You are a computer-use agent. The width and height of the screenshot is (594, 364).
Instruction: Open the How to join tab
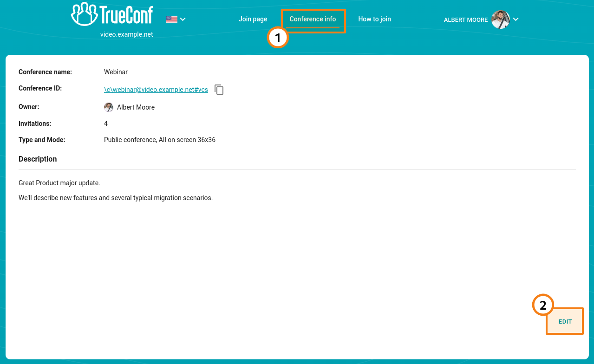(x=374, y=19)
